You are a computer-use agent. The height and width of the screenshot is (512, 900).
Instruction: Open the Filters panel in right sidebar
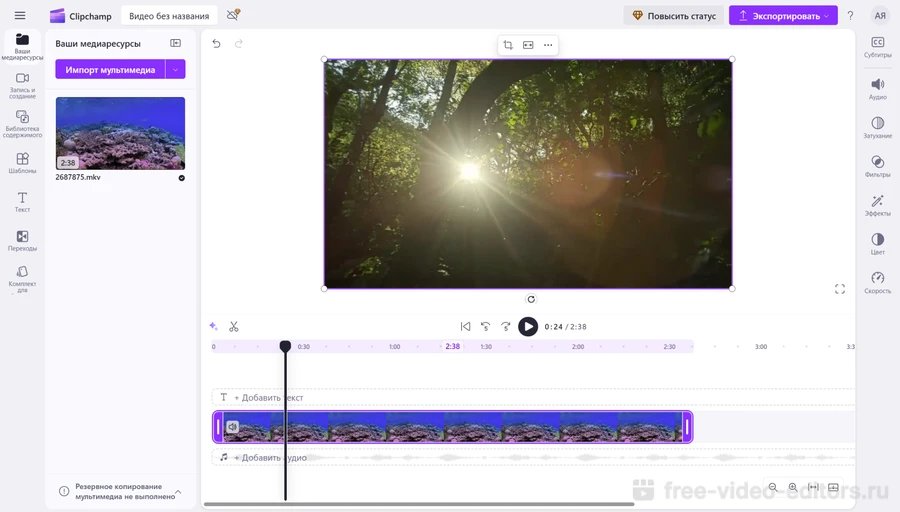coord(877,166)
